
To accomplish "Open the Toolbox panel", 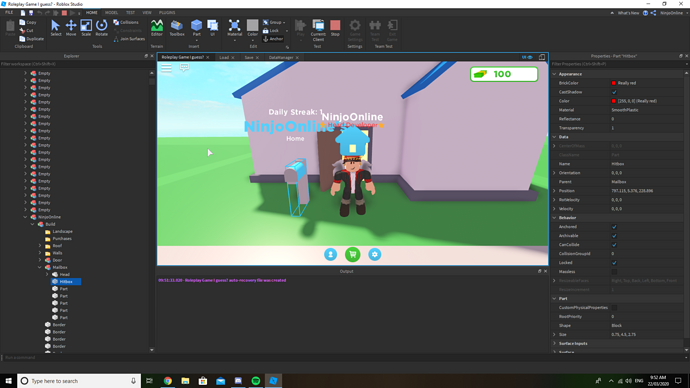I will coord(177,28).
